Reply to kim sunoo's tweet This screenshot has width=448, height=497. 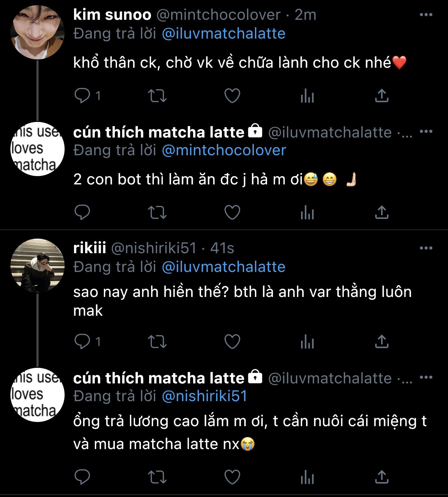pyautogui.click(x=82, y=96)
